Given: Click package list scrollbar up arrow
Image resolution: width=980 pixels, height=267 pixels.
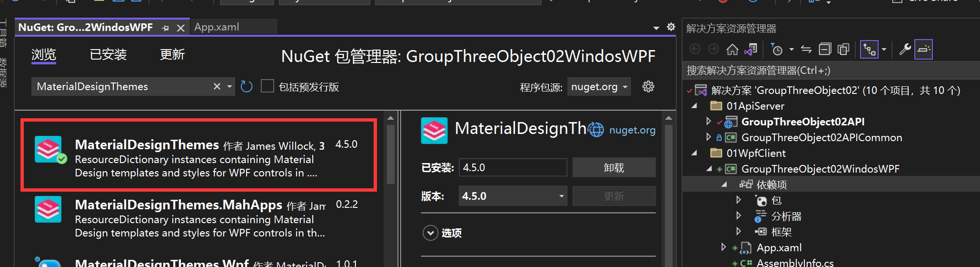Looking at the screenshot, I should [x=391, y=118].
